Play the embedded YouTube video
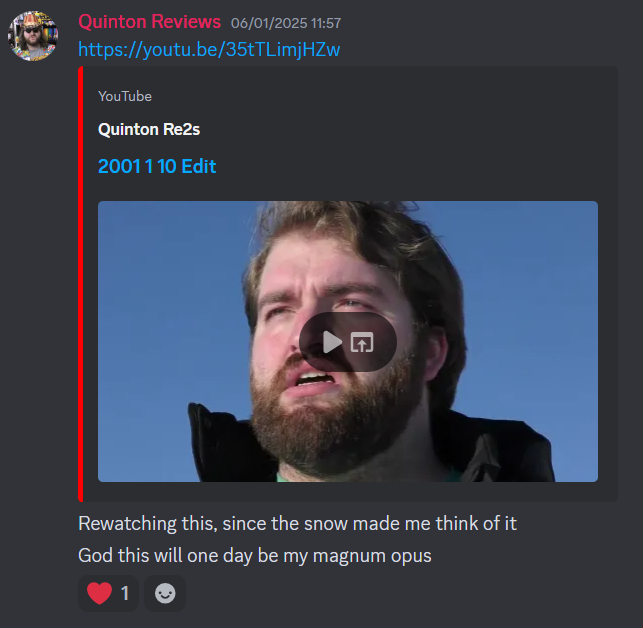Screen dimensions: 643x628 pyautogui.click(x=332, y=342)
